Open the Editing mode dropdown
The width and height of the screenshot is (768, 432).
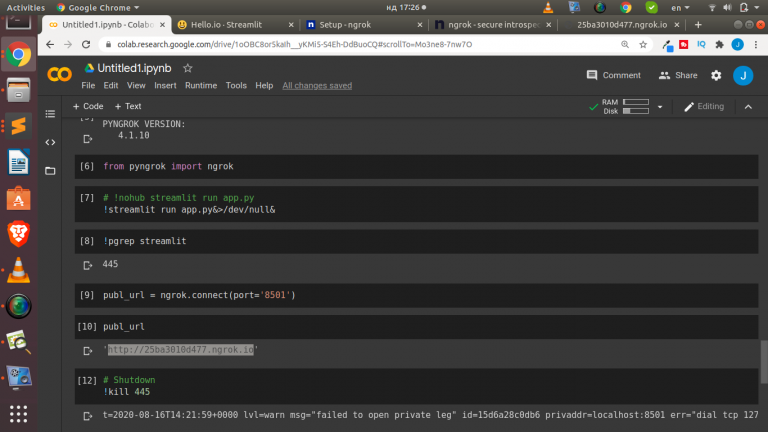pos(704,106)
